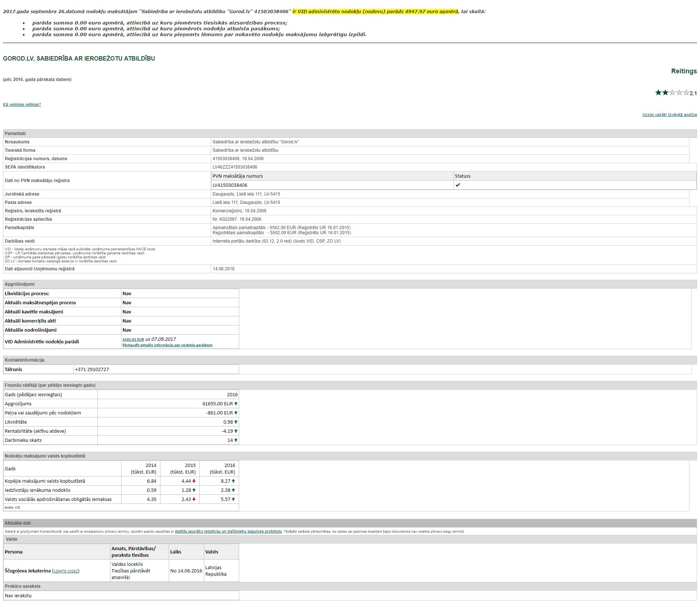Open the statūtu jaunāko redakciju protocol link

coord(228,531)
